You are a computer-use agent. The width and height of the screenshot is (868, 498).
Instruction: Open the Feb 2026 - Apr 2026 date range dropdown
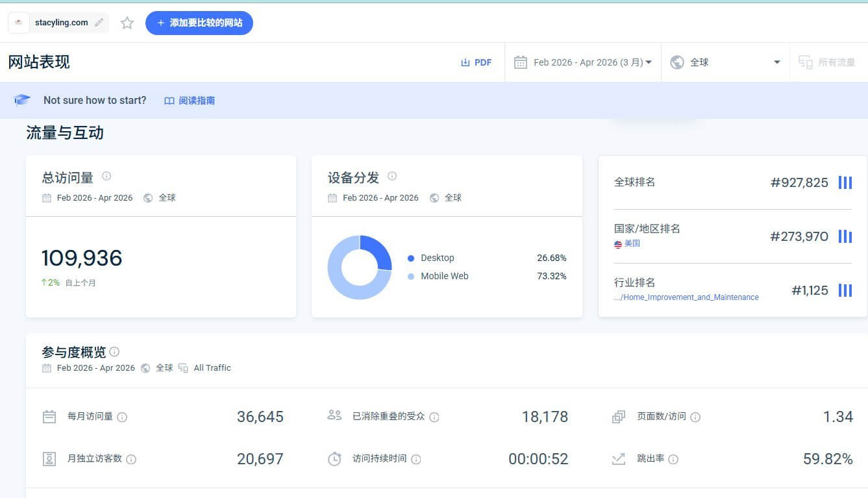click(583, 62)
